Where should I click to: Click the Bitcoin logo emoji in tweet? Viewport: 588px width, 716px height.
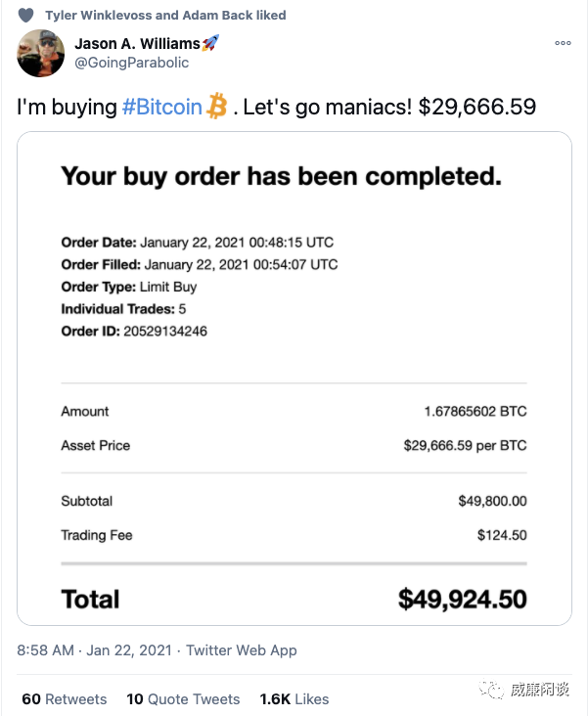click(x=217, y=107)
